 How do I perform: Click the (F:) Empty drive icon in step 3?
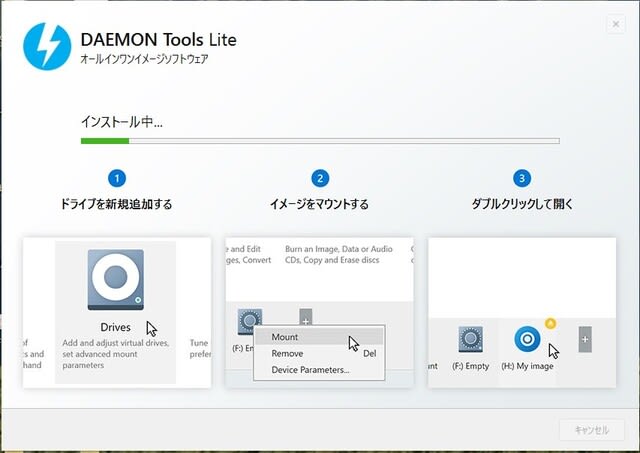coord(471,339)
